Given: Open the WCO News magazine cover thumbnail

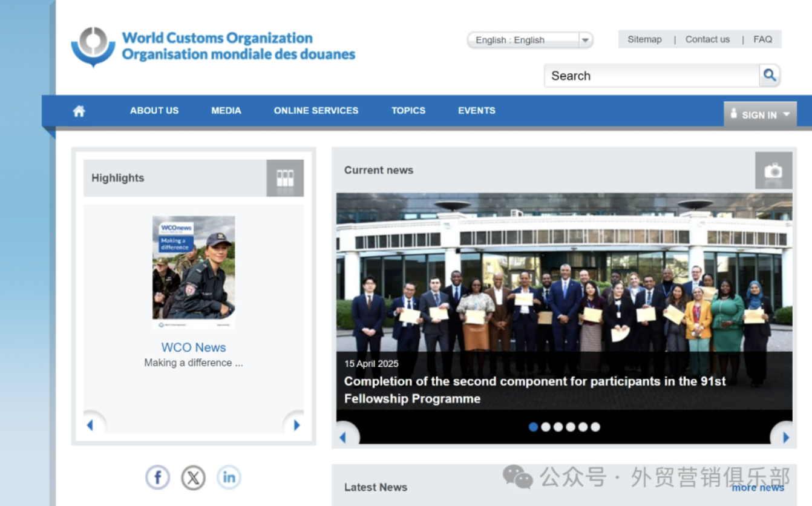Looking at the screenshot, I should tap(194, 273).
